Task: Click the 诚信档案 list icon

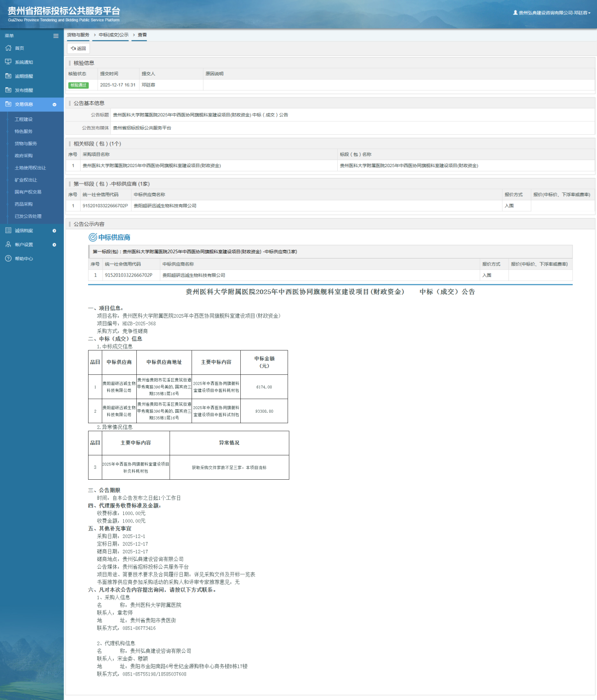Action: coord(8,231)
